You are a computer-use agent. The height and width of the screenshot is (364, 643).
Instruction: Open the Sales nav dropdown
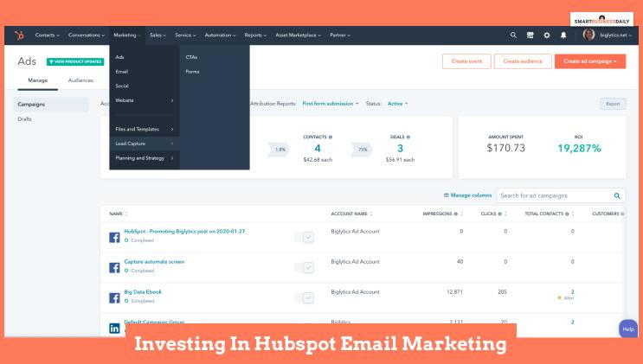pos(158,35)
